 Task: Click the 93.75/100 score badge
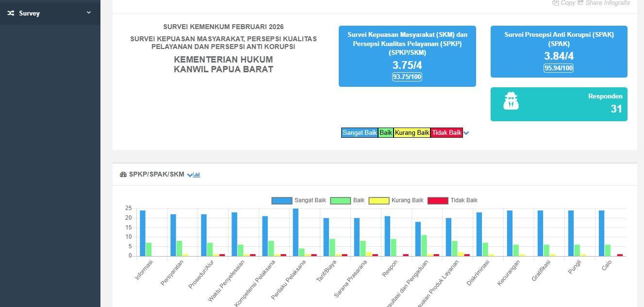(x=407, y=77)
